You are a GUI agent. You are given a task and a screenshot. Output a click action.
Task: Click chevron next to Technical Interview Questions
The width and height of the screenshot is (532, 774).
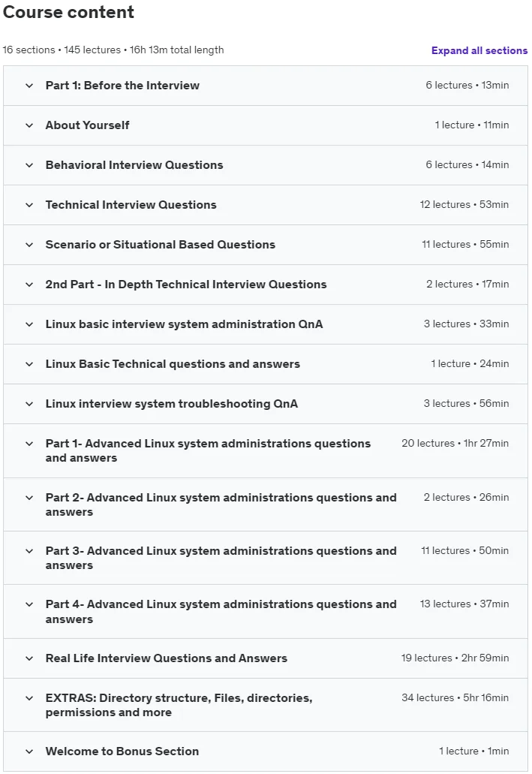pos(29,205)
